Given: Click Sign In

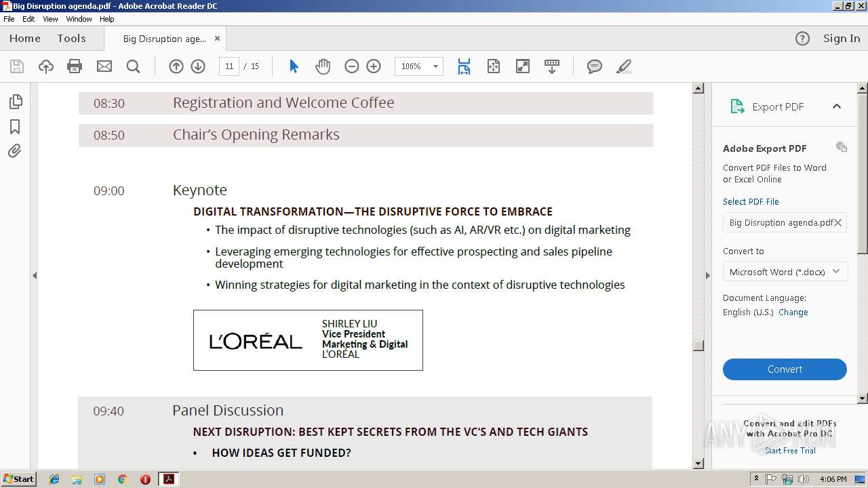Looking at the screenshot, I should [842, 39].
